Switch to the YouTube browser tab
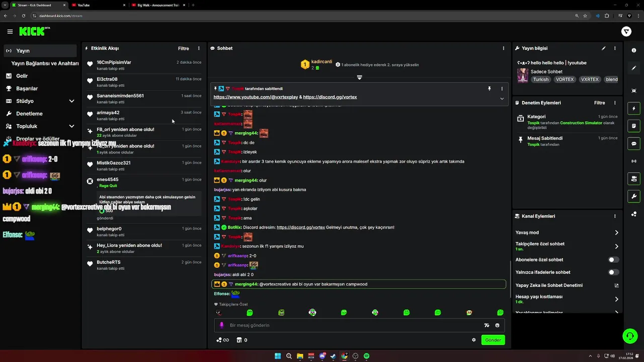Image resolution: width=644 pixels, height=362 pixels. click(98, 5)
